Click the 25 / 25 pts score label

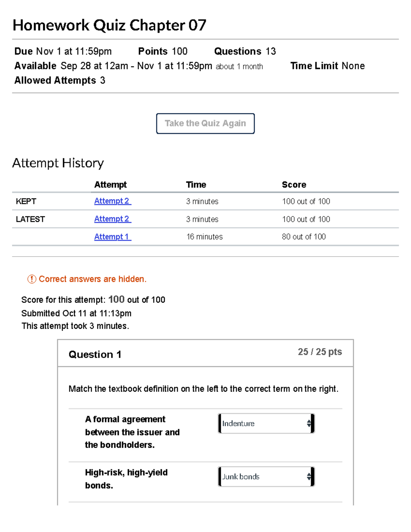click(x=320, y=352)
